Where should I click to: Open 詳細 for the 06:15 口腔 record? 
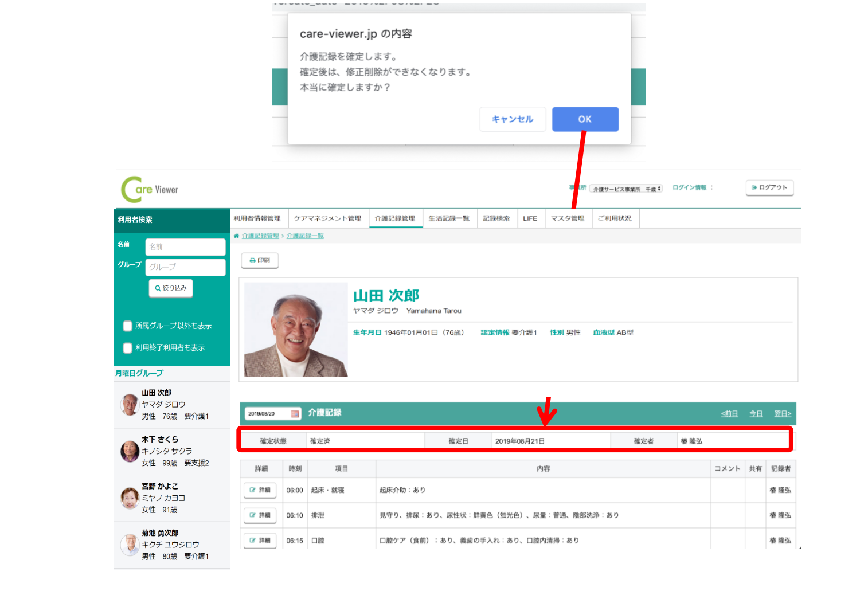(x=260, y=541)
